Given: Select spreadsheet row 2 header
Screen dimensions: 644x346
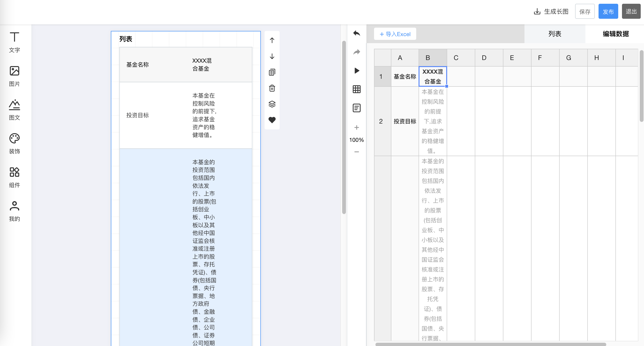Looking at the screenshot, I should (382, 121).
